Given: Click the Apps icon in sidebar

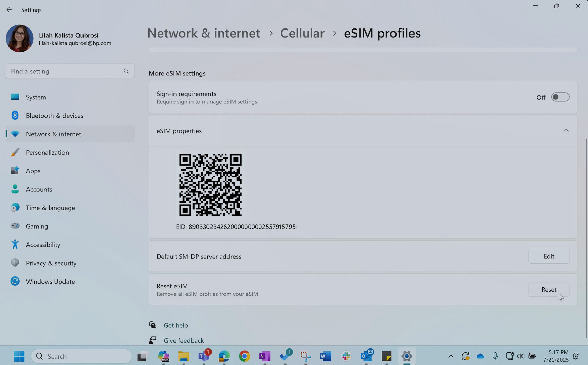Looking at the screenshot, I should pyautogui.click(x=15, y=171).
